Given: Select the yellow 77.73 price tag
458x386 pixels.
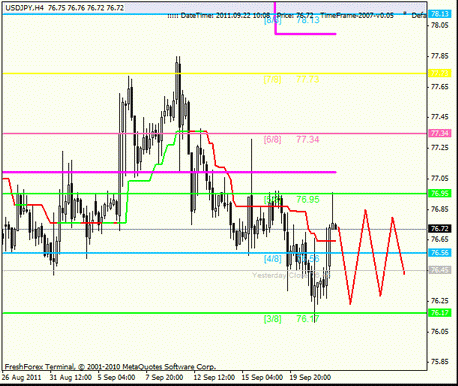Looking at the screenshot, I should pos(440,73).
